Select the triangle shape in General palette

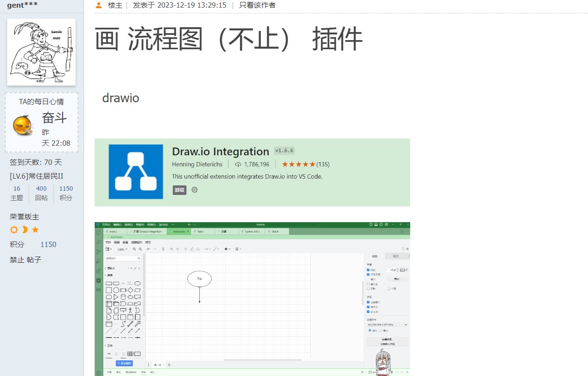(x=116, y=297)
